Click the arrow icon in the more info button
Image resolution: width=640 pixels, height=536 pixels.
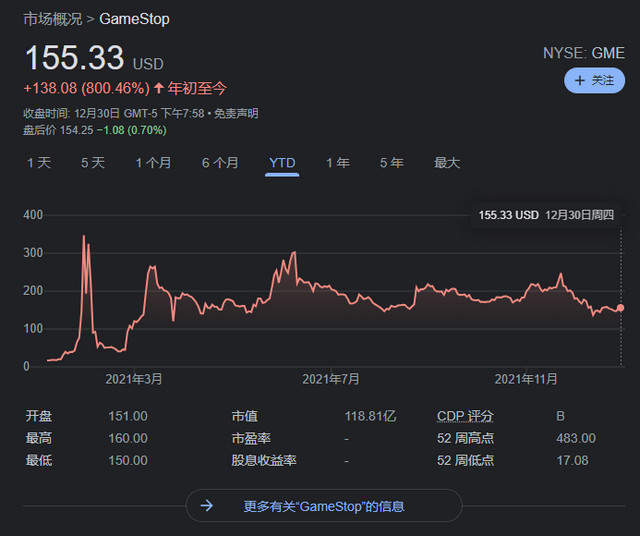tap(207, 506)
